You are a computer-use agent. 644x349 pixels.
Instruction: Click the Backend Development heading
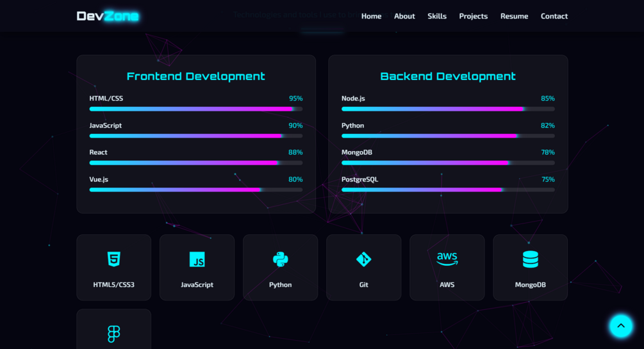[448, 76]
